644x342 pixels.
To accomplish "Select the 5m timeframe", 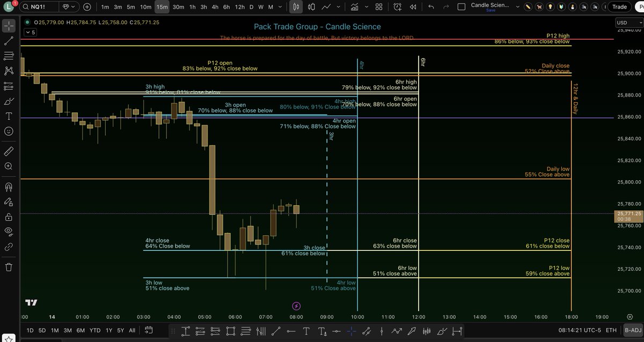I will pos(131,7).
